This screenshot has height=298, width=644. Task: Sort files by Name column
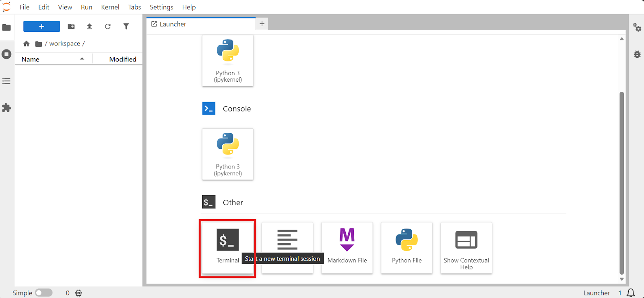pyautogui.click(x=31, y=59)
